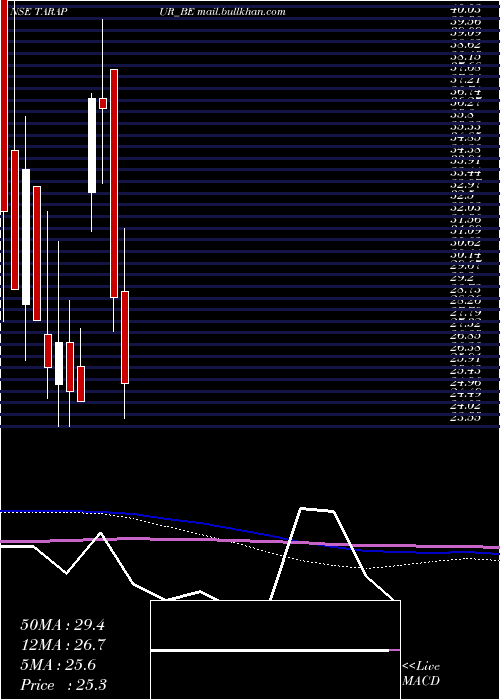
Task: Click the '<<Live MACD' label
Action: coord(421,674)
